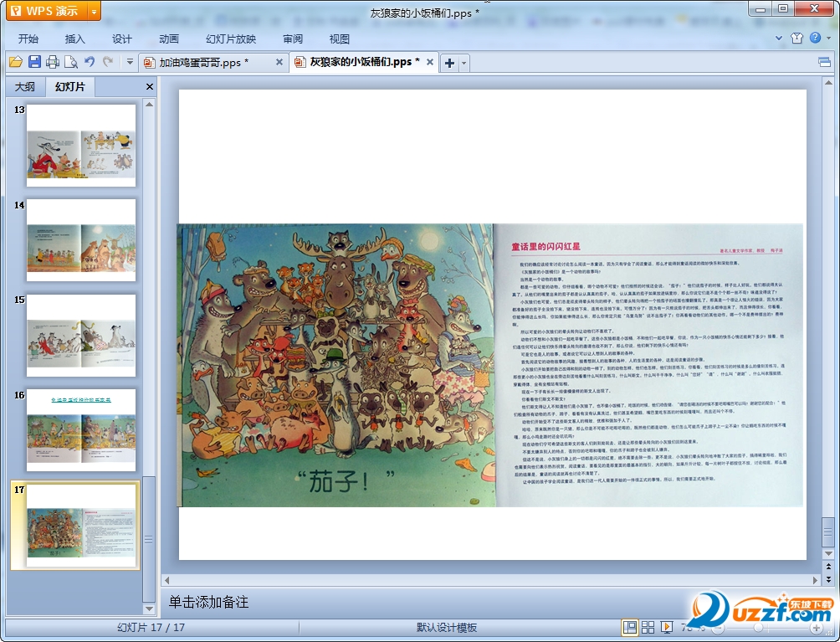Click the open folder icon in toolbar
The width and height of the screenshot is (840, 642).
(15, 62)
